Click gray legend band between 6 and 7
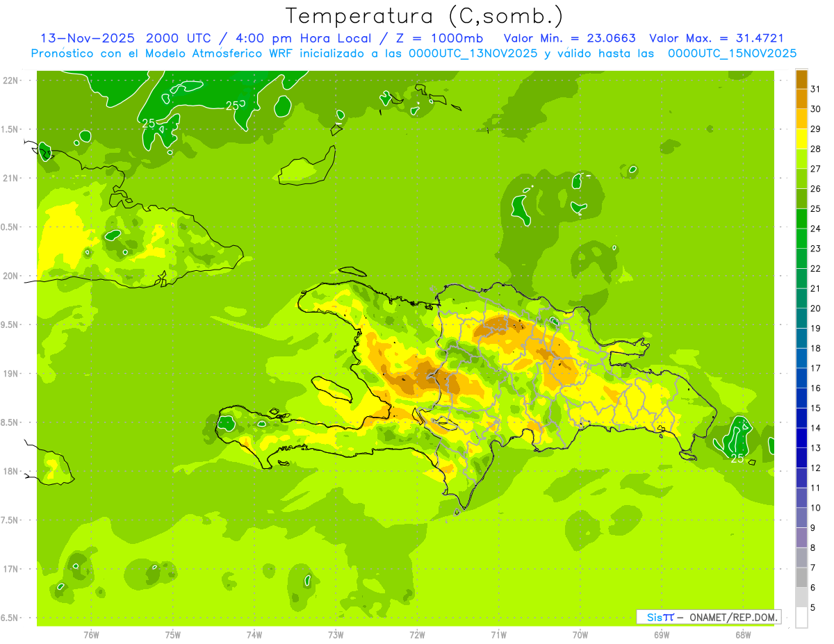 coord(801,577)
